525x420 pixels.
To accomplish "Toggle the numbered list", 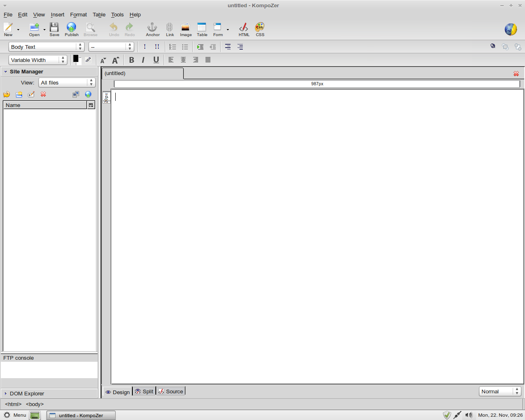I will [x=173, y=47].
